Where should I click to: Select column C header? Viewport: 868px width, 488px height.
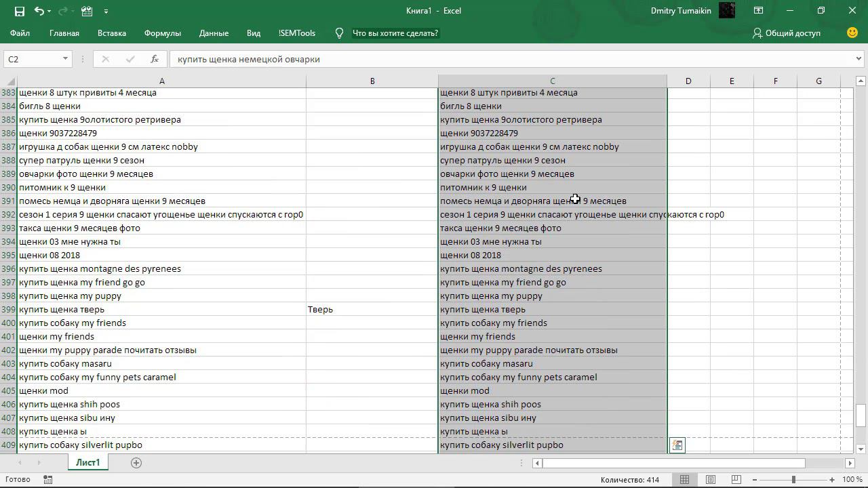point(553,81)
